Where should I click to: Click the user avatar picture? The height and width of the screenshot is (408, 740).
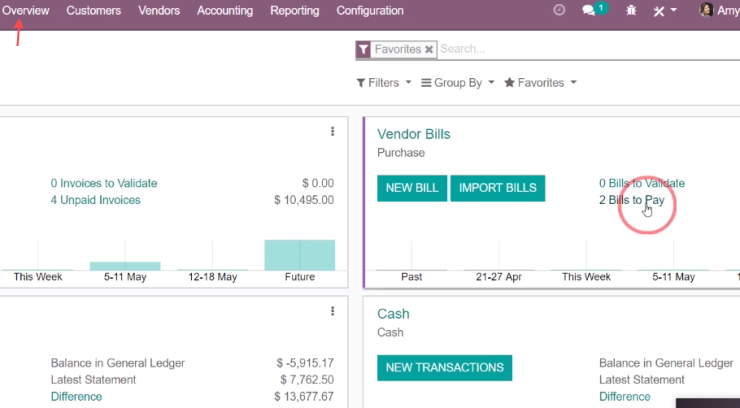tap(706, 10)
